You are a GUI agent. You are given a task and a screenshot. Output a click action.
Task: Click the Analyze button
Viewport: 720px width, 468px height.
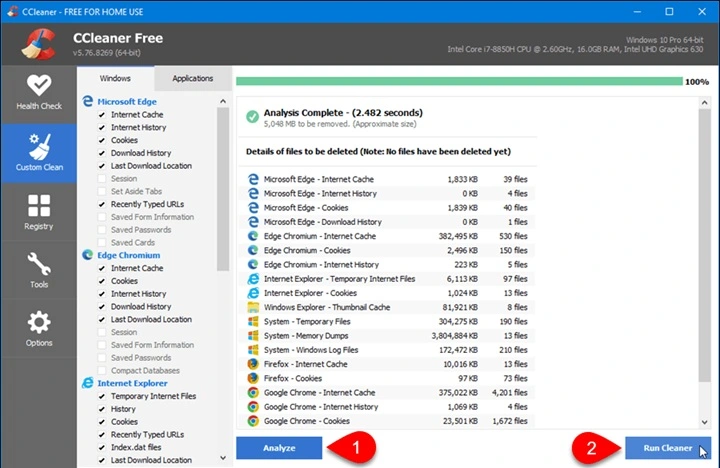[279, 448]
